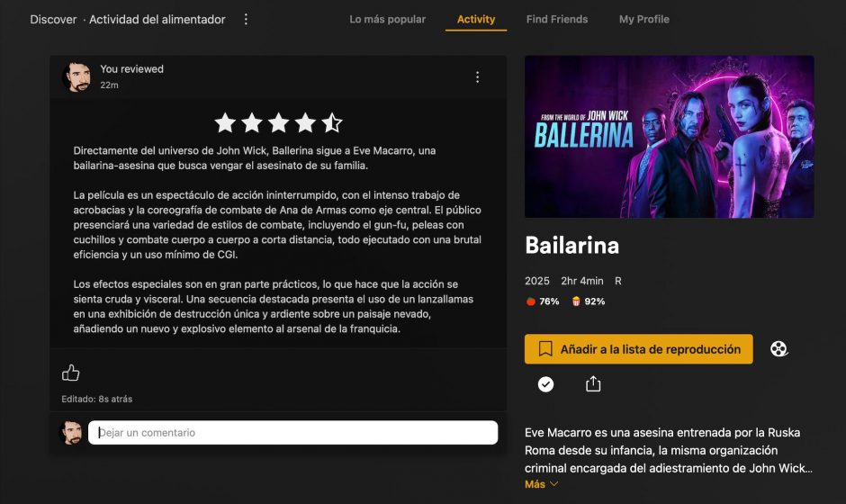
Task: Click the film reel icon
Action: (x=778, y=349)
